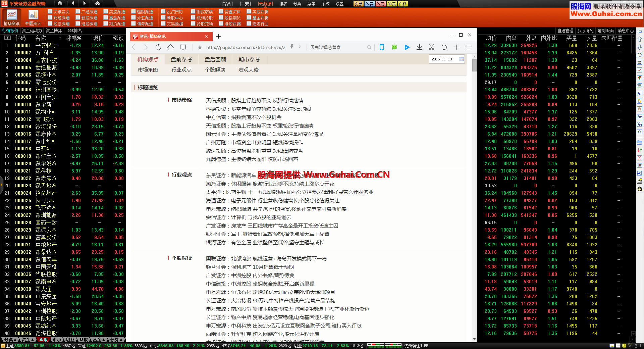644x349 pixels.
Task: Check the 宏观行业 box
Action: (249, 24)
